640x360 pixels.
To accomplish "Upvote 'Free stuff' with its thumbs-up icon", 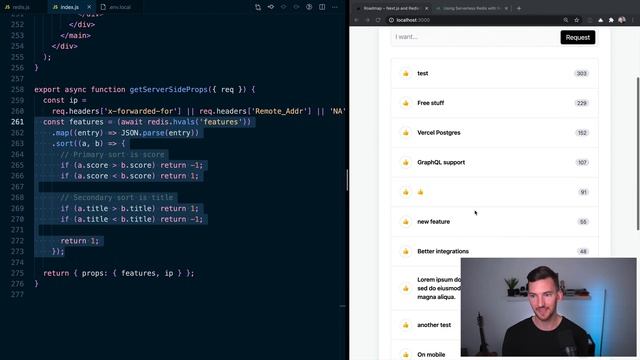I will coord(405,103).
